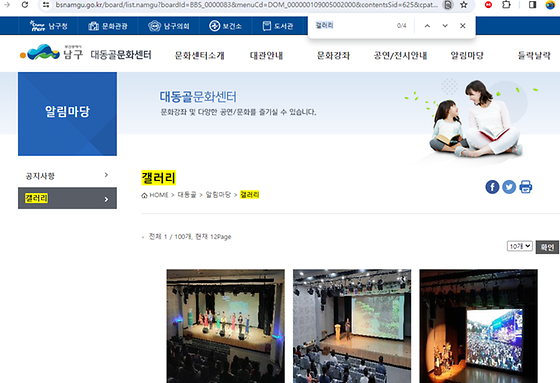Open the browser profile avatar
Viewport: 560px width, 383px height.
550,5
